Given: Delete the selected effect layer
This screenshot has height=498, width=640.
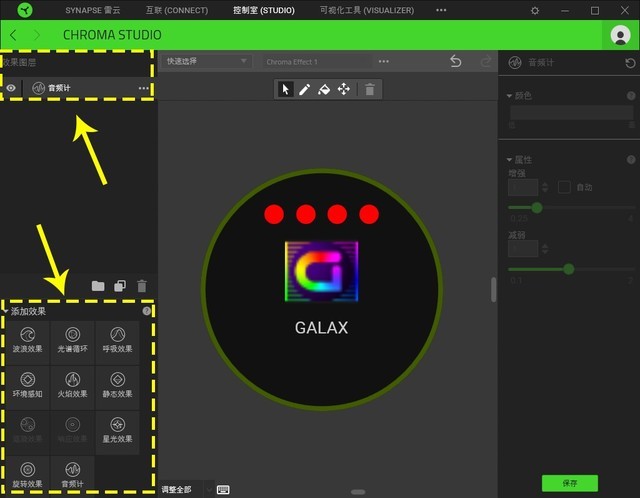Looking at the screenshot, I should (x=142, y=286).
